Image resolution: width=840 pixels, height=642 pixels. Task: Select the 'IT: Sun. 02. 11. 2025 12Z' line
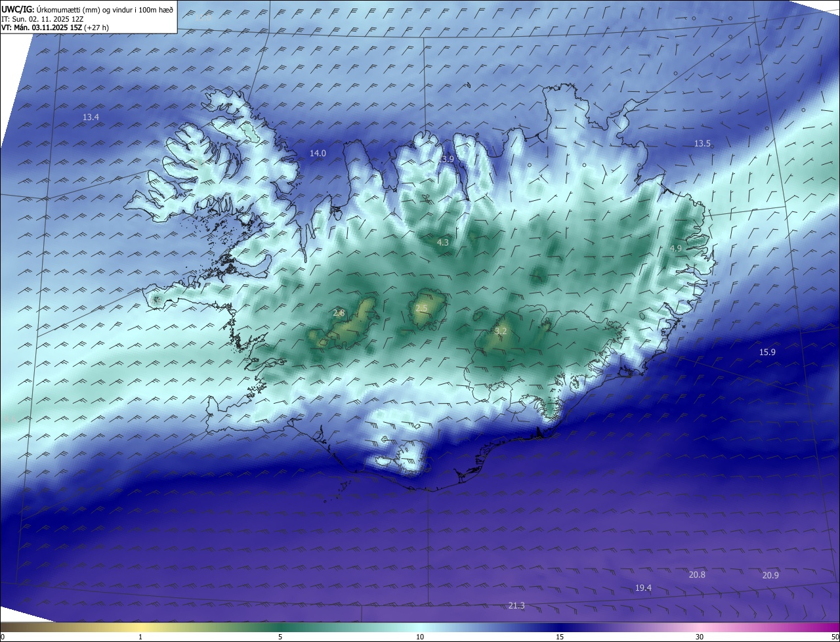click(x=42, y=18)
